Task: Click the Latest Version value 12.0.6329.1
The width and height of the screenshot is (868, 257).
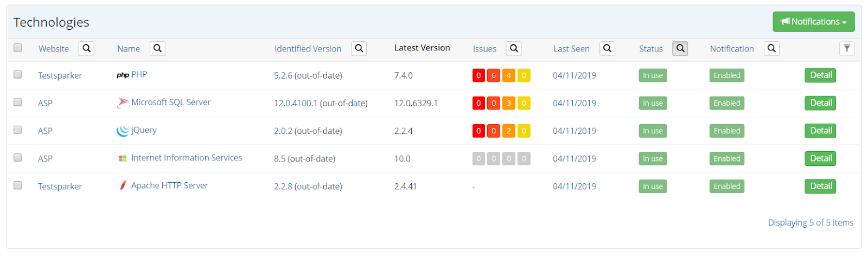Action: point(416,103)
